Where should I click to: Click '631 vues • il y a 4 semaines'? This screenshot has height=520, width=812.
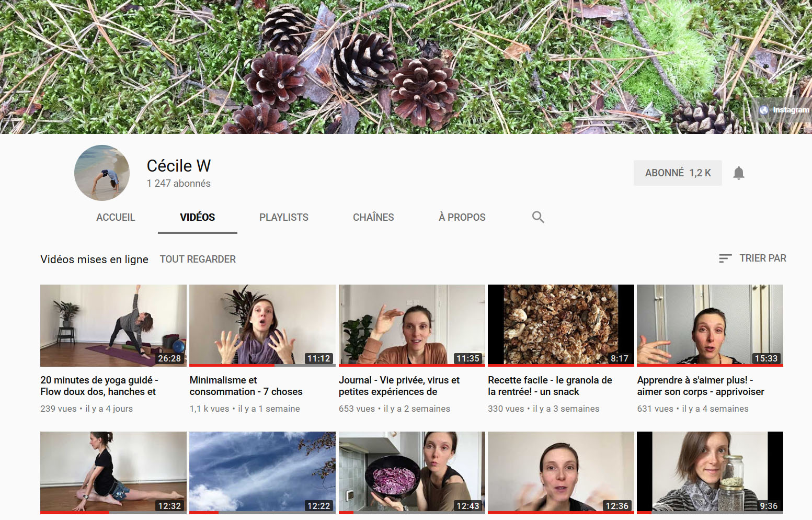[x=693, y=409]
